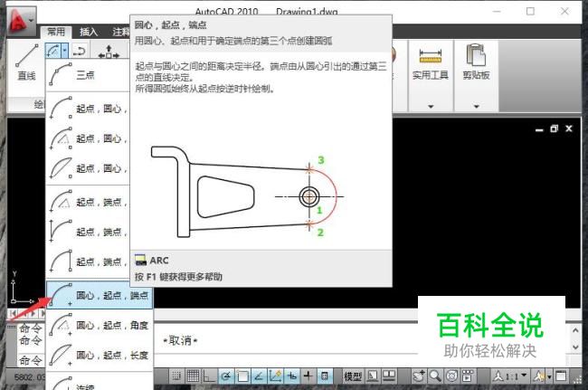Select the move tool icon
Screen dimensions: 588x390
pos(109,52)
